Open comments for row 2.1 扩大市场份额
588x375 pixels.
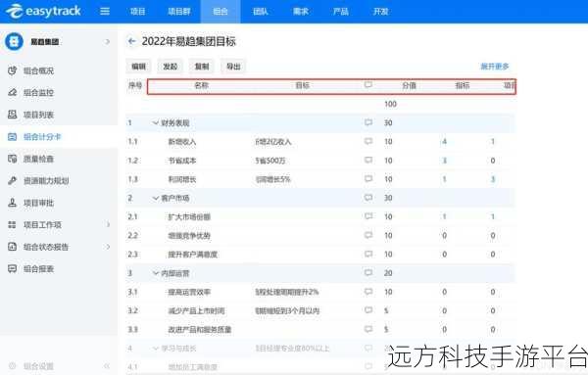coord(368,216)
